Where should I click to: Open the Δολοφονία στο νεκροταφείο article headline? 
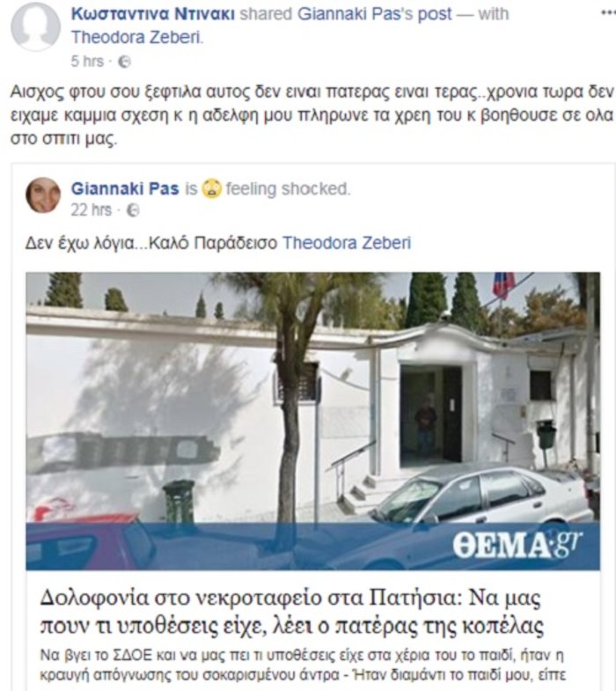click(x=291, y=612)
